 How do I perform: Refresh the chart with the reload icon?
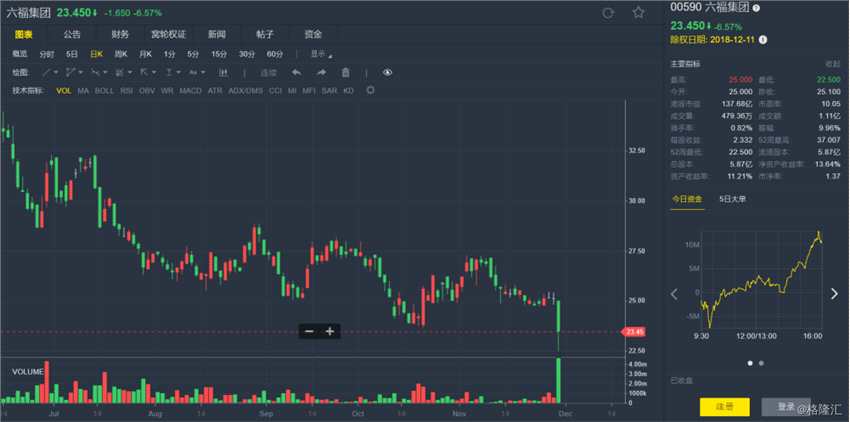(x=608, y=13)
